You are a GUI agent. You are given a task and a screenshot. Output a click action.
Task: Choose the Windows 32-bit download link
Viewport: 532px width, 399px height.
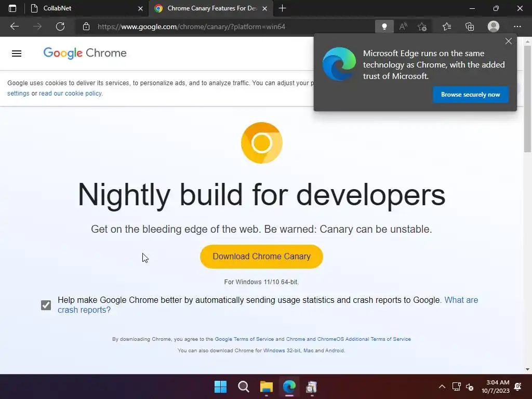tap(282, 351)
